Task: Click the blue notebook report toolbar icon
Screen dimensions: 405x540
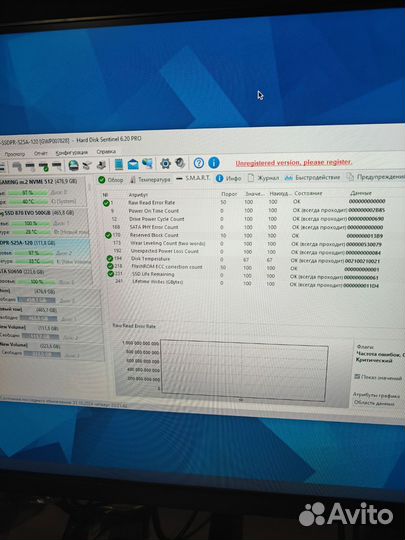Action: click(119, 165)
